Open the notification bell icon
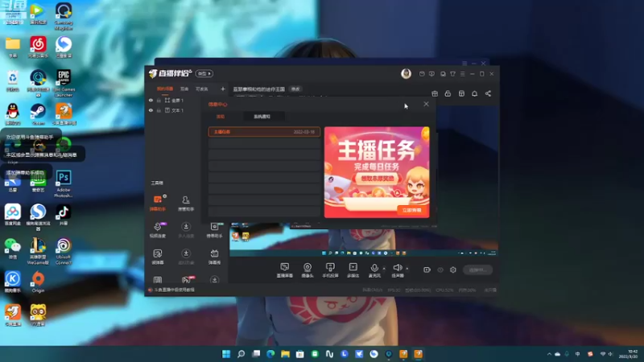 coord(475,93)
